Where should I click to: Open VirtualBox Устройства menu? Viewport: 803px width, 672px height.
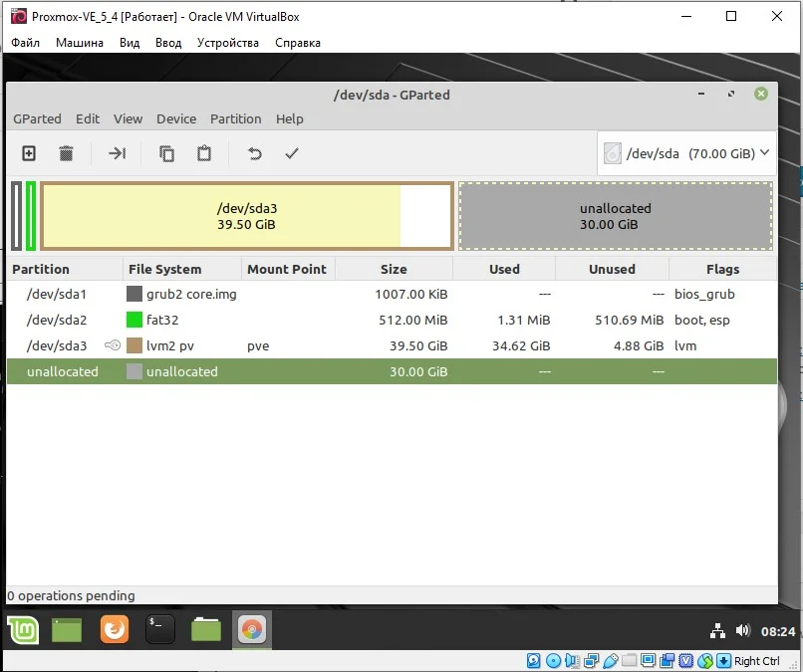click(228, 43)
